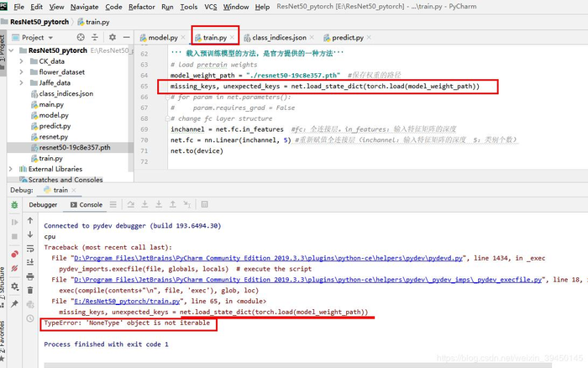Click debug layout lines icon beside Console

pyautogui.click(x=113, y=204)
